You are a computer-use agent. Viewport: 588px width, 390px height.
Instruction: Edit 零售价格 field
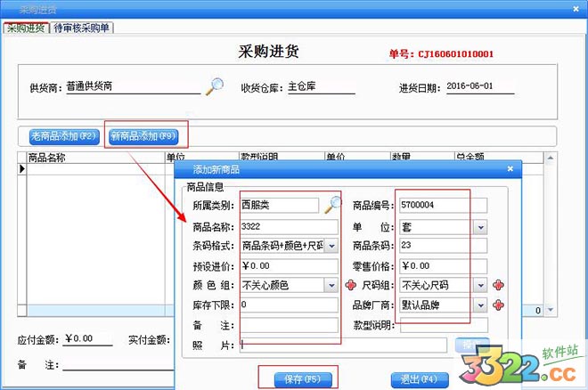[444, 266]
